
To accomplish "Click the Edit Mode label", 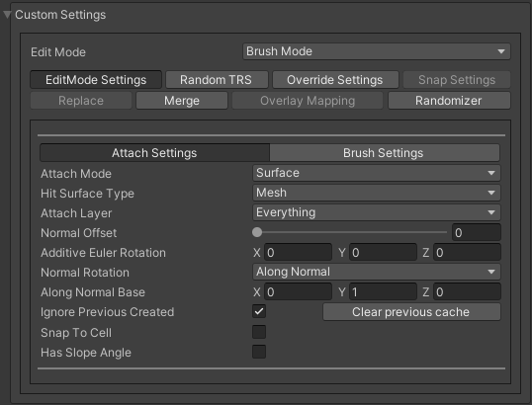I will click(58, 52).
